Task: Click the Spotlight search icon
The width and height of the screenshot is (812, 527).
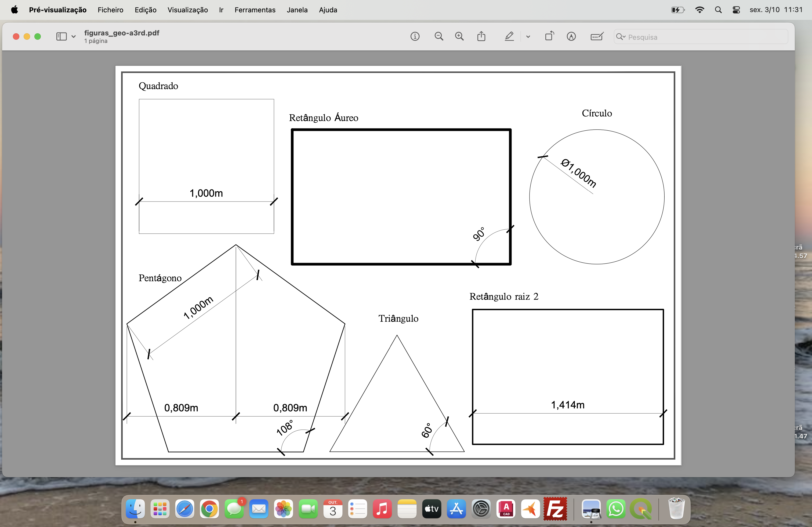Action: click(x=718, y=10)
